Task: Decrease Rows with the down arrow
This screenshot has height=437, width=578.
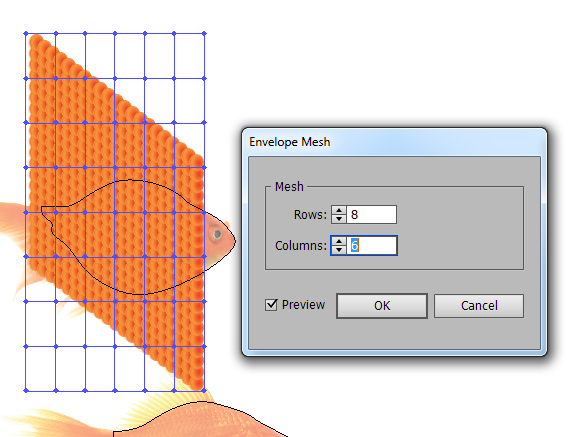Action: point(338,219)
